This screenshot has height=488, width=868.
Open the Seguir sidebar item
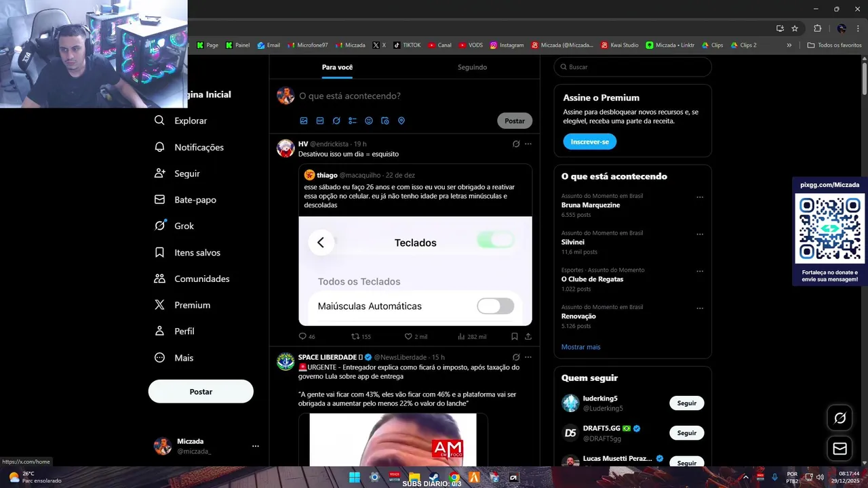click(x=177, y=174)
